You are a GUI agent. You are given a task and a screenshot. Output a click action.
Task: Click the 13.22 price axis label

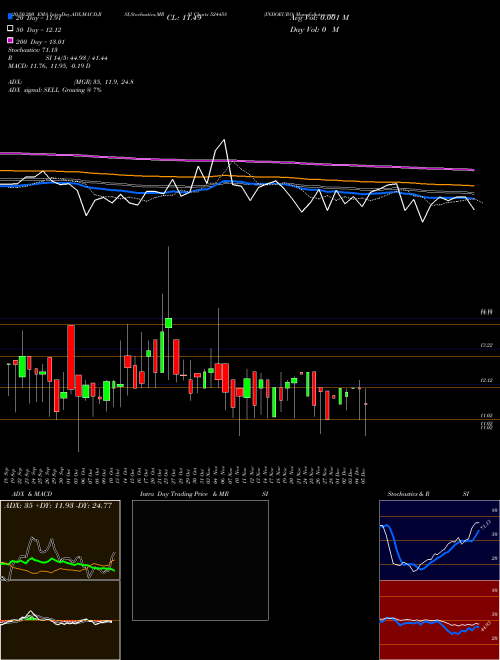coord(487,345)
